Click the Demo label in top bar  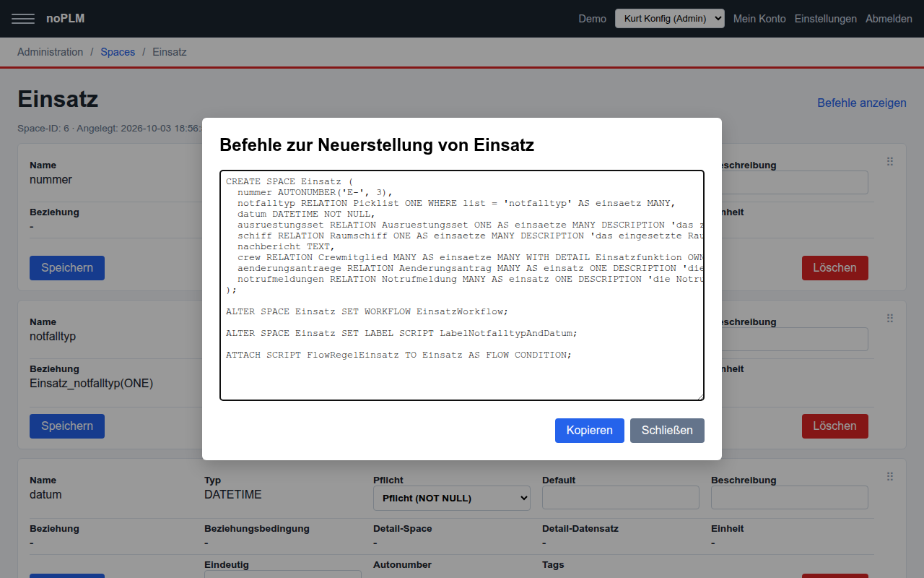pos(593,19)
